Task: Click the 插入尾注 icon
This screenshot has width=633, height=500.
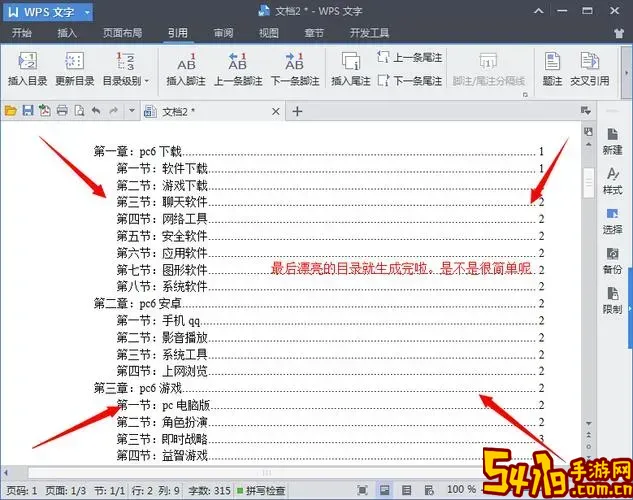Action: click(351, 61)
